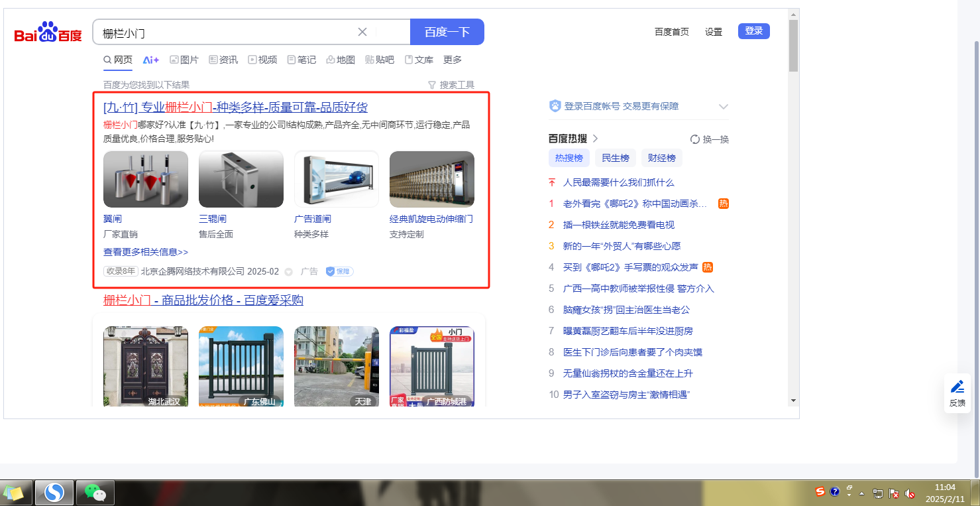Click 查看更多相关信息>> link
980x506 pixels.
click(146, 252)
